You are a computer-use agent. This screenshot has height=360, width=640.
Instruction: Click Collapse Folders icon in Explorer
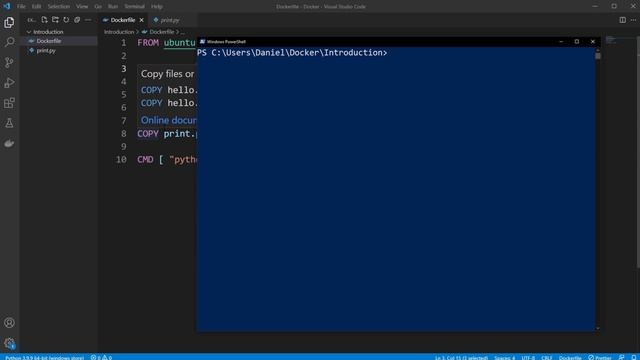point(77,20)
